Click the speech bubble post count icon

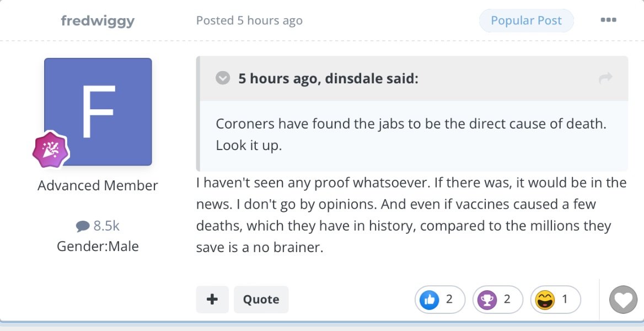[83, 226]
